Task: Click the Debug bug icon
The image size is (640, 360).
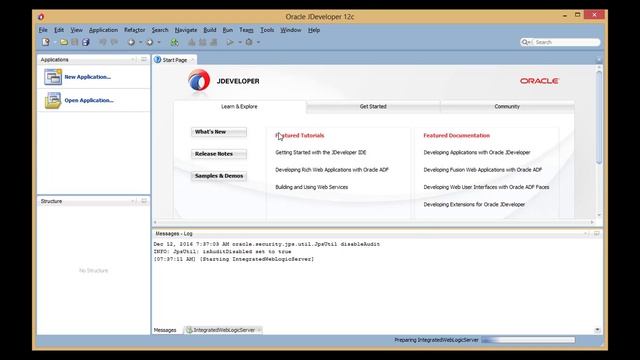Action: 249,42
